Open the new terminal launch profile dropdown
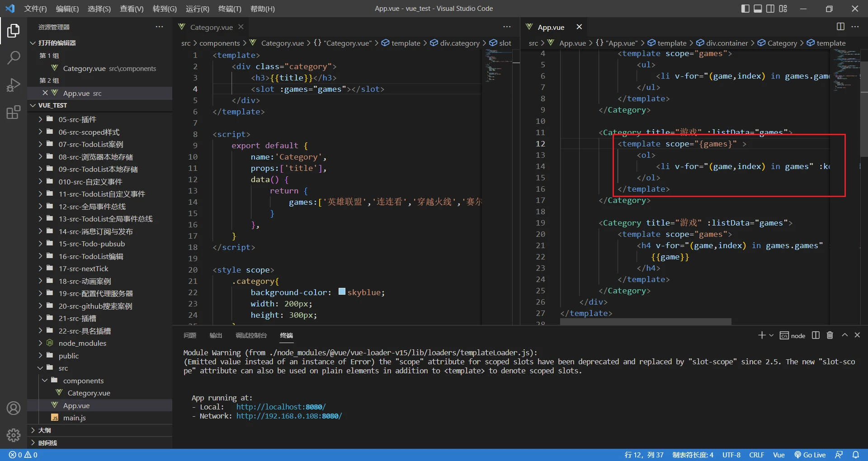This screenshot has height=461, width=868. click(x=771, y=335)
